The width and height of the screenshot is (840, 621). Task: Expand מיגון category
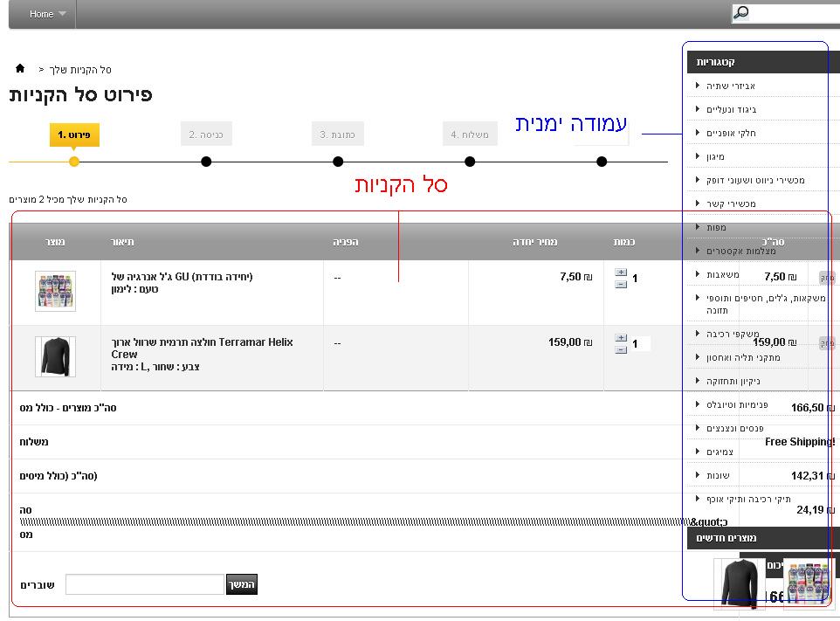(715, 156)
